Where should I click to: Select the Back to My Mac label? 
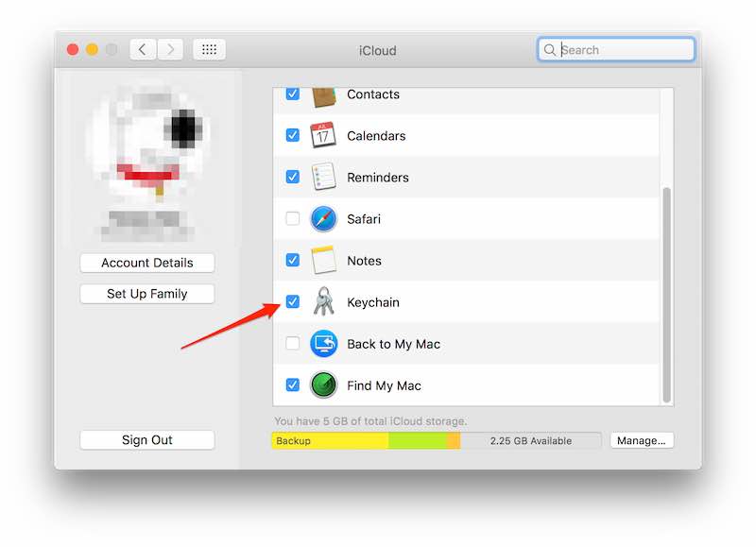(x=393, y=344)
